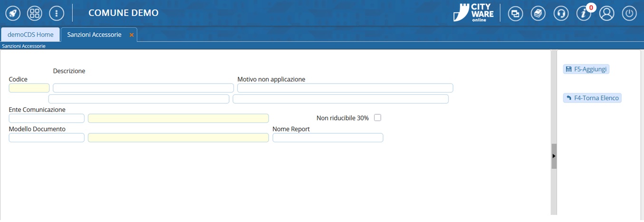Click the Ente Comunicazione code field
644x222 pixels.
47,118
